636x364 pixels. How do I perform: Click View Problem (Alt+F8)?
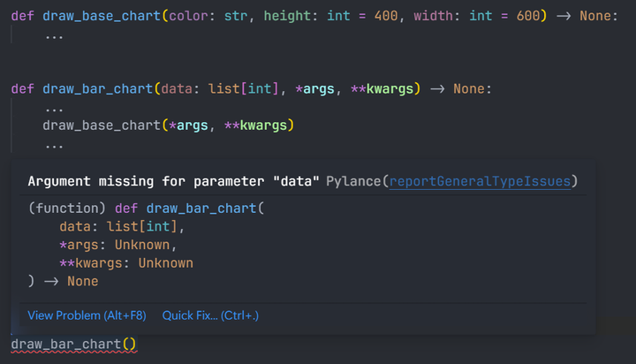87,315
